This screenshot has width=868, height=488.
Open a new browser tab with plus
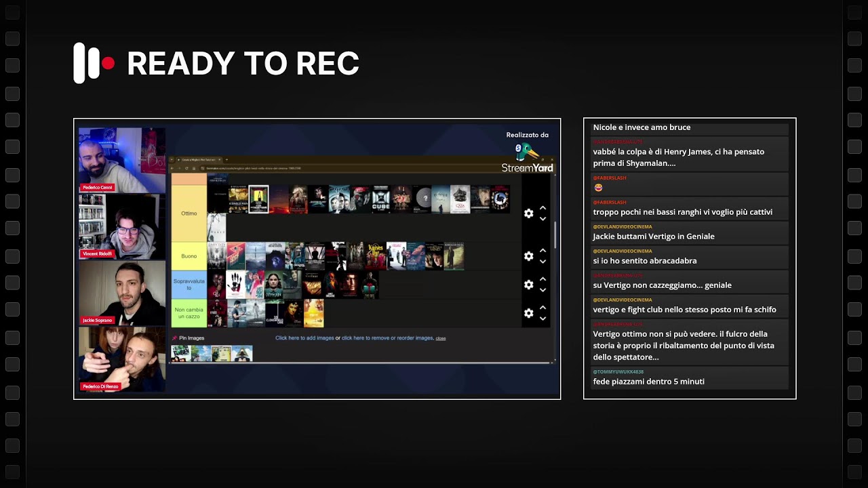(x=227, y=160)
